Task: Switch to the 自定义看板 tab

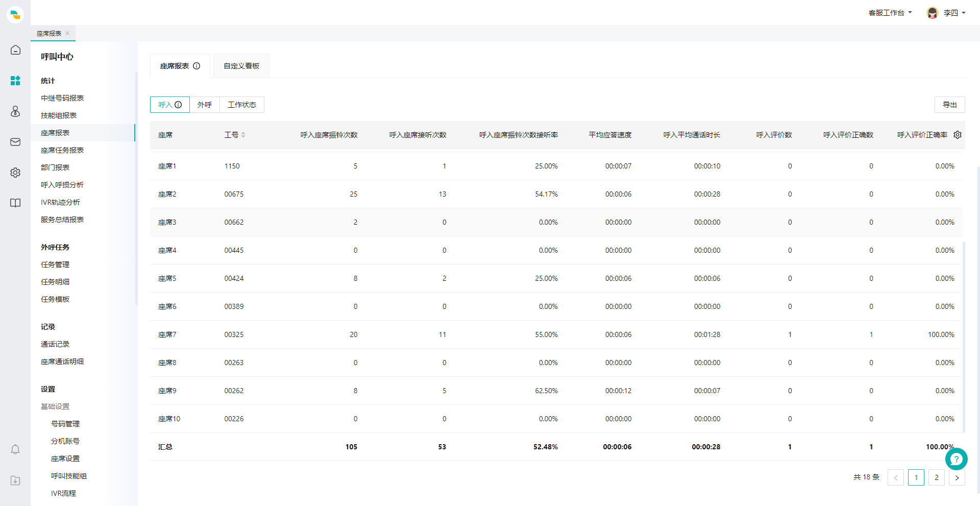Action: click(x=241, y=66)
